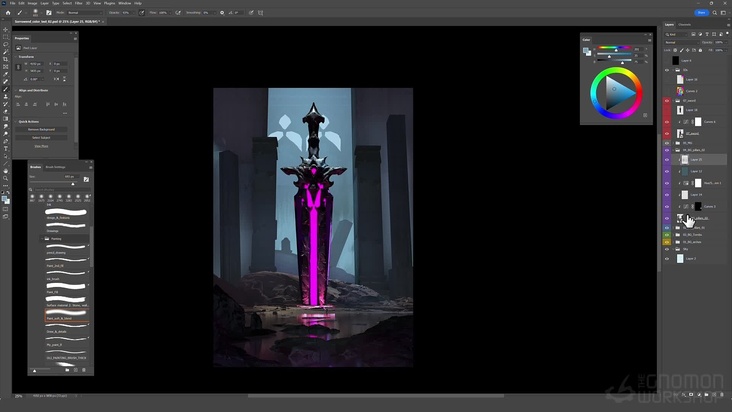The image size is (732, 412).
Task: Open the blend Mode dropdown in options bar
Action: [x=84, y=13]
